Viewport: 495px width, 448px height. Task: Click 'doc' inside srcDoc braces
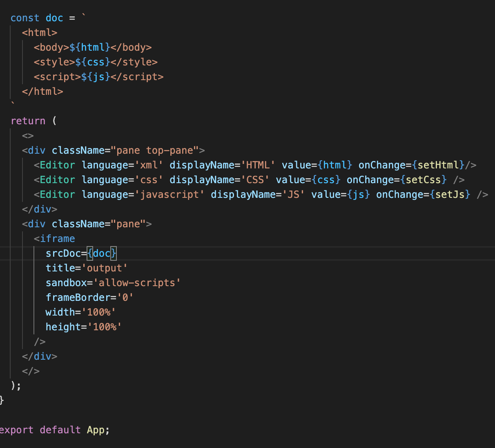pos(102,253)
